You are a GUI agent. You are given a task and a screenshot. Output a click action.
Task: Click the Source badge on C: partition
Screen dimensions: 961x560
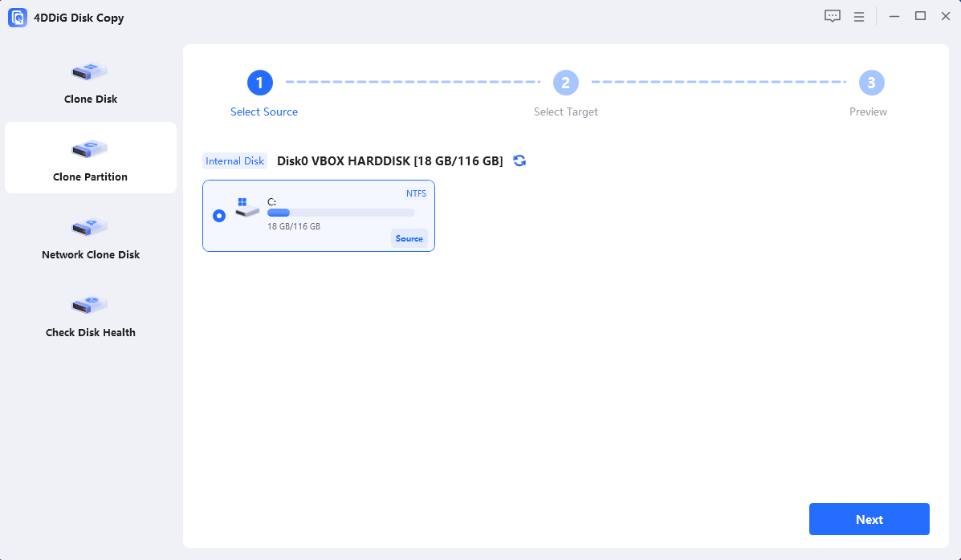409,238
